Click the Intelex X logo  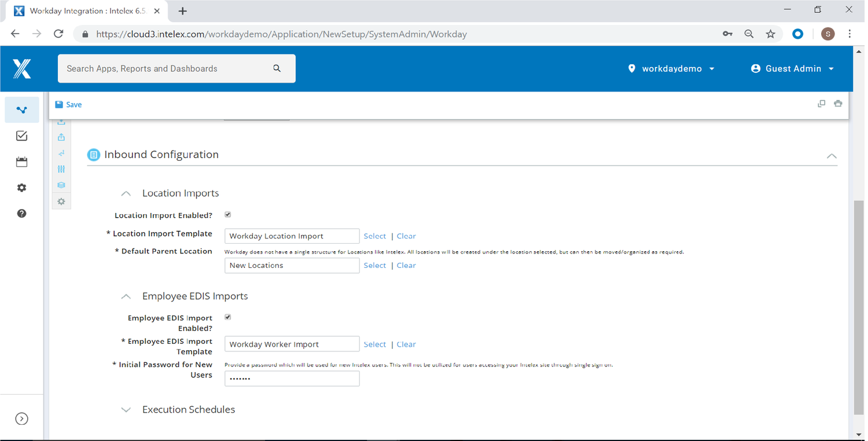[x=21, y=68]
